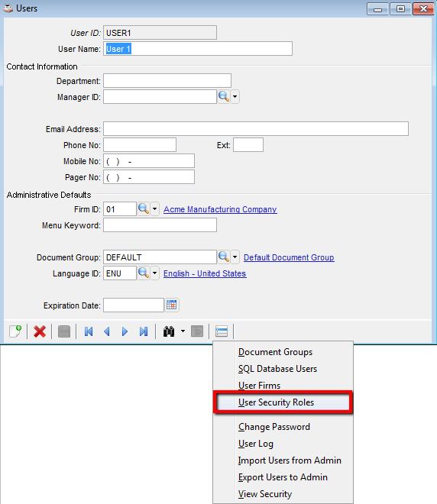The height and width of the screenshot is (504, 437).
Task: Select Export Users to Admin
Action: (x=283, y=477)
